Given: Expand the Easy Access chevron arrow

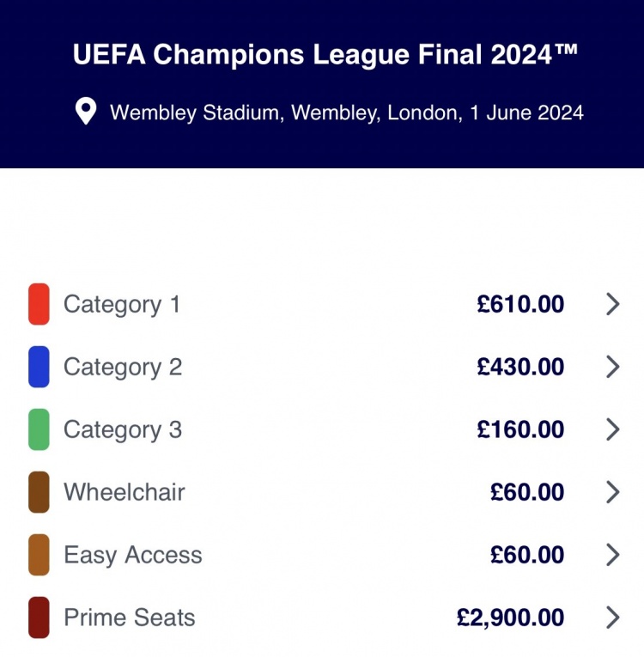Looking at the screenshot, I should [x=612, y=555].
